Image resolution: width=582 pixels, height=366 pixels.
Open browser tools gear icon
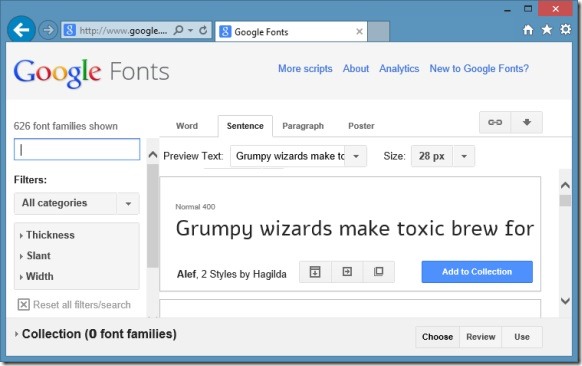click(565, 29)
